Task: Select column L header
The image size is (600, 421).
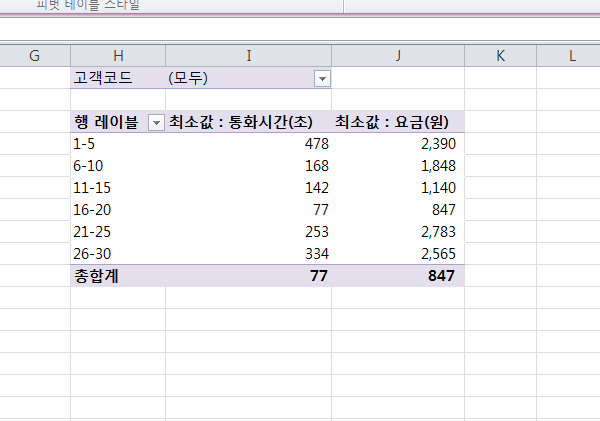Action: pos(572,55)
